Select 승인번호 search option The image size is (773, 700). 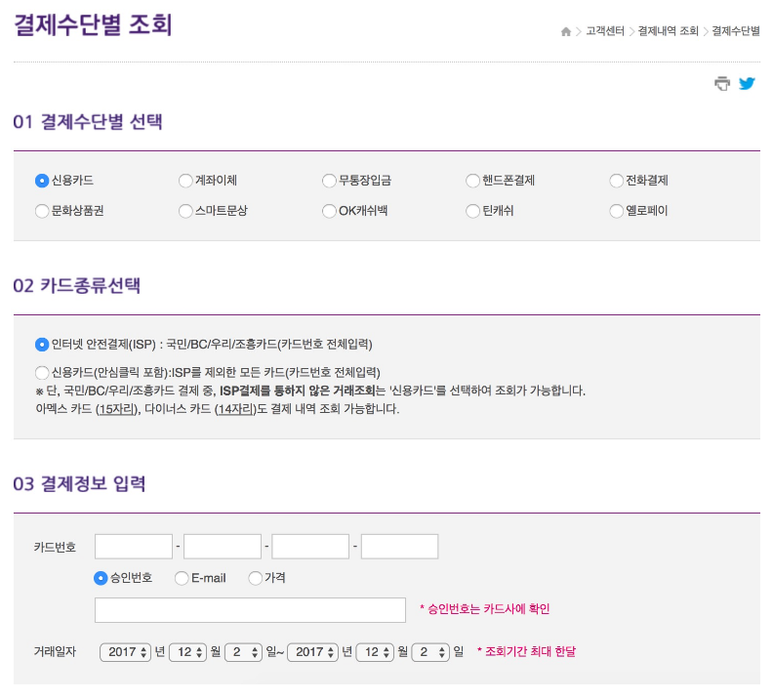[101, 578]
